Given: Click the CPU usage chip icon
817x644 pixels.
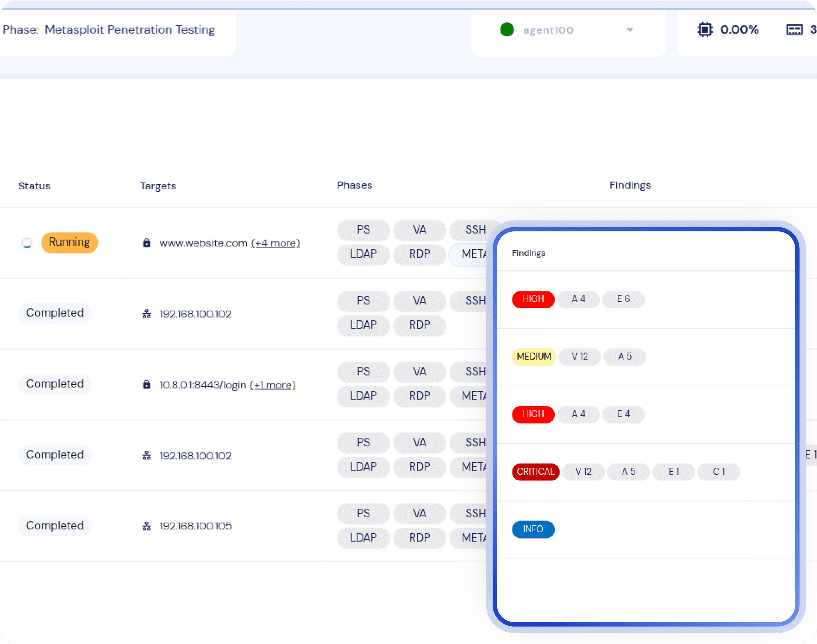Looking at the screenshot, I should (x=704, y=30).
